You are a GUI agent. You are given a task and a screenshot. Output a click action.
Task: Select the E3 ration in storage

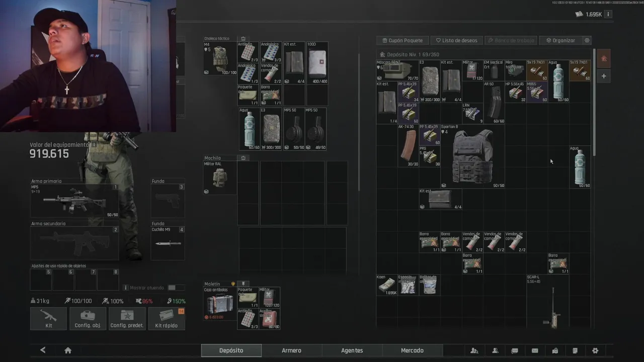coord(430,81)
